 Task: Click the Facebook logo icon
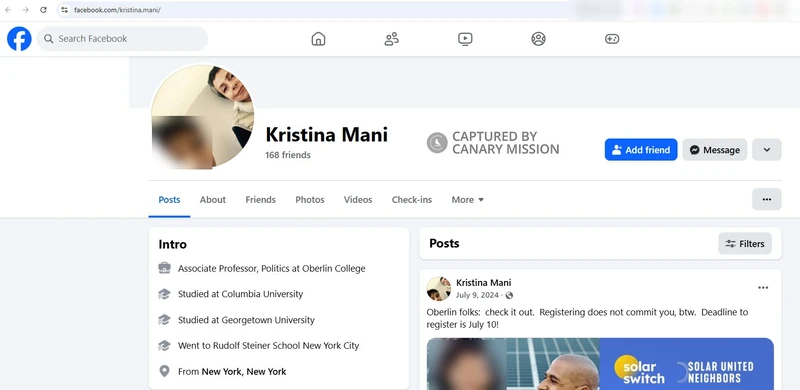[19, 39]
